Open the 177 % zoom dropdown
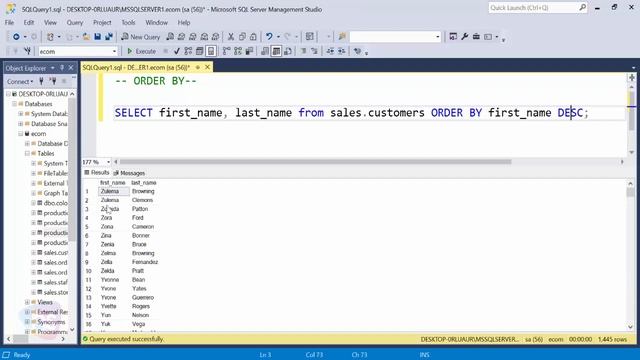 pyautogui.click(x=108, y=162)
